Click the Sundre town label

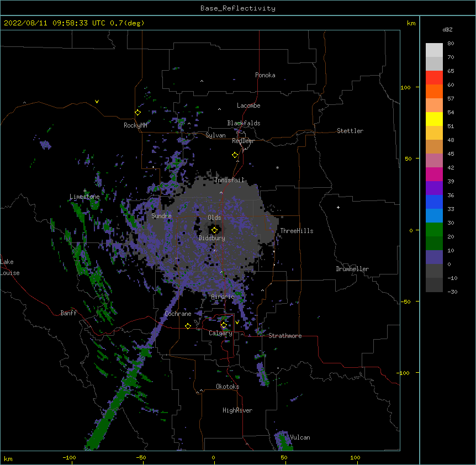point(161,216)
